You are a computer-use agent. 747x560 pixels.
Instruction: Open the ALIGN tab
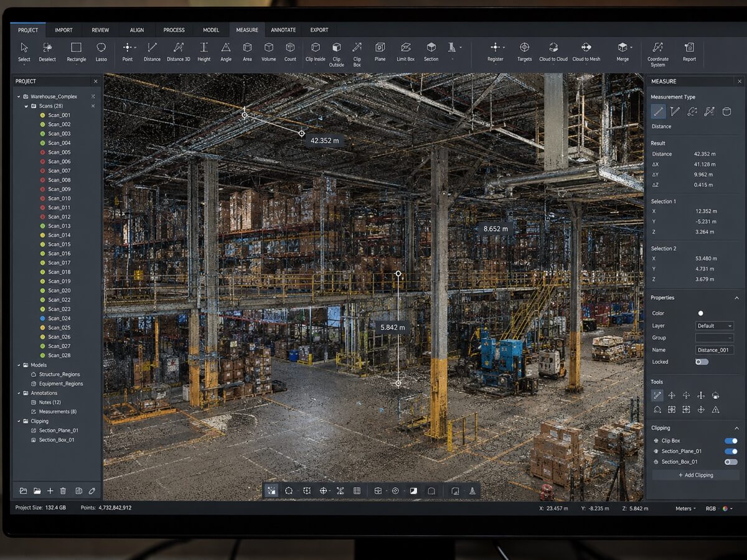click(137, 30)
